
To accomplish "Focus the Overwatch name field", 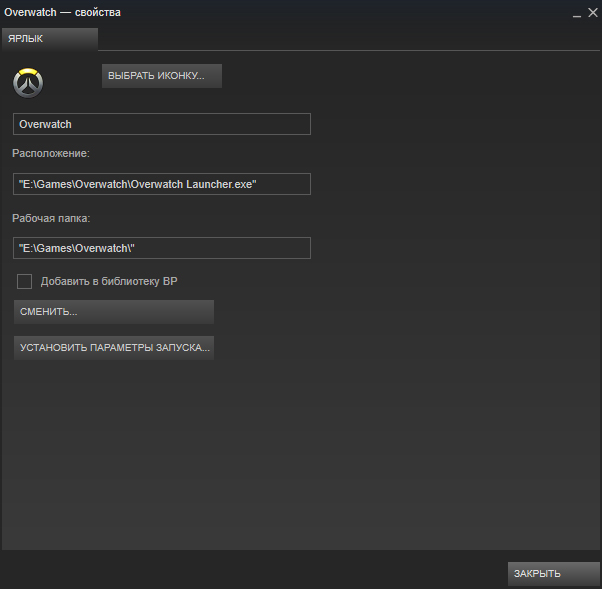I will click(162, 124).
